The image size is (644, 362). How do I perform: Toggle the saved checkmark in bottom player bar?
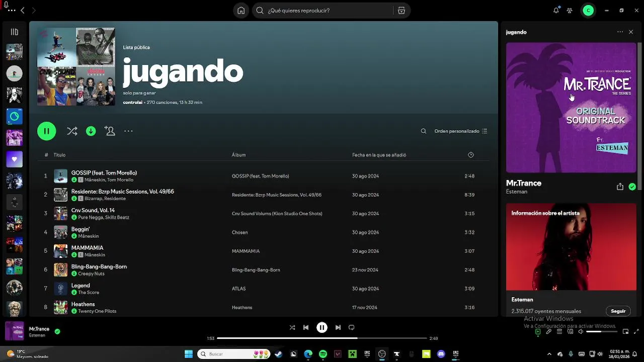point(57,331)
